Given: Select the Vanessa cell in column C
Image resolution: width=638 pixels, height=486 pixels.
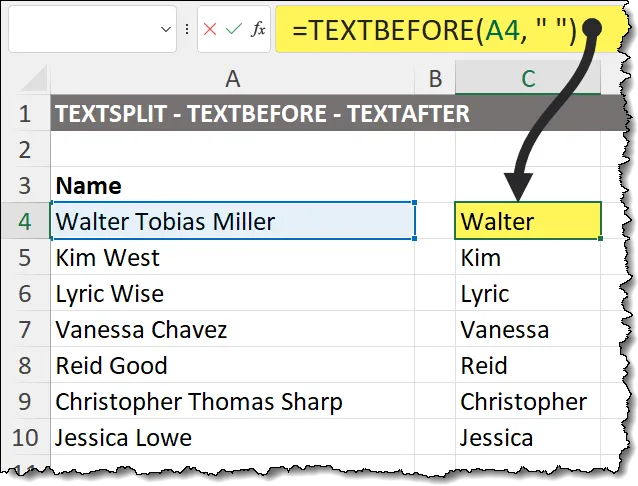Looking at the screenshot, I should pyautogui.click(x=528, y=329).
